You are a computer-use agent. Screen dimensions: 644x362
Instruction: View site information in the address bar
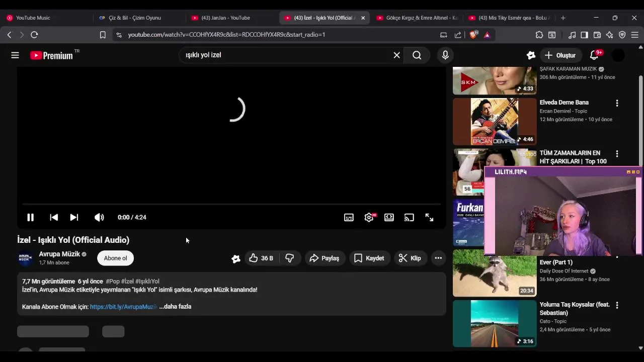coord(119,35)
